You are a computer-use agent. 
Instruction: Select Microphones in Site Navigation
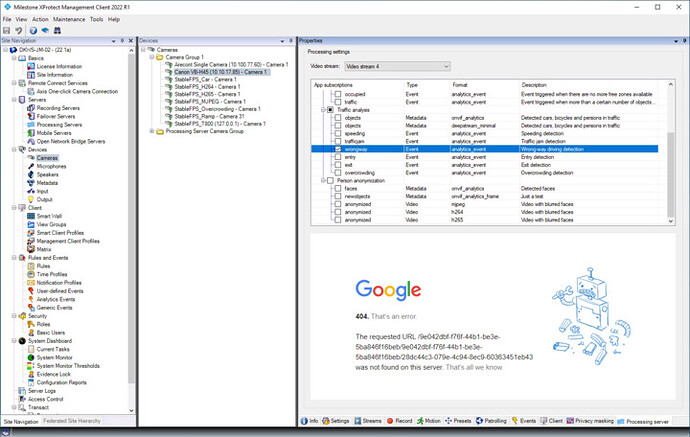52,166
